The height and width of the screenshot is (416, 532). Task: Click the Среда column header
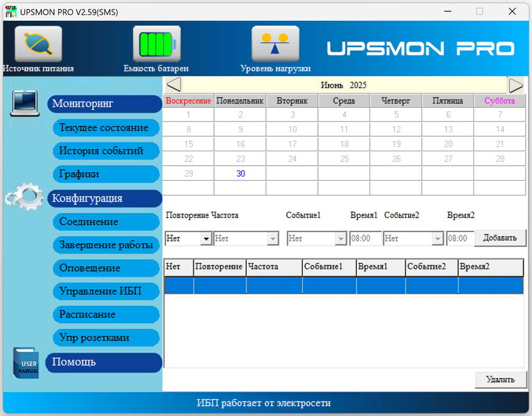344,101
